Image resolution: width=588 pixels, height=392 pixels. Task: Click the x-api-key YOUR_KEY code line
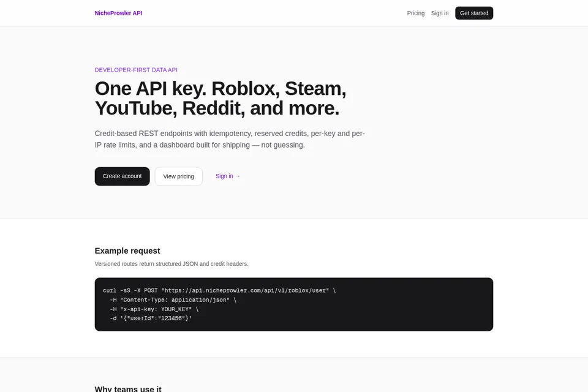(154, 309)
